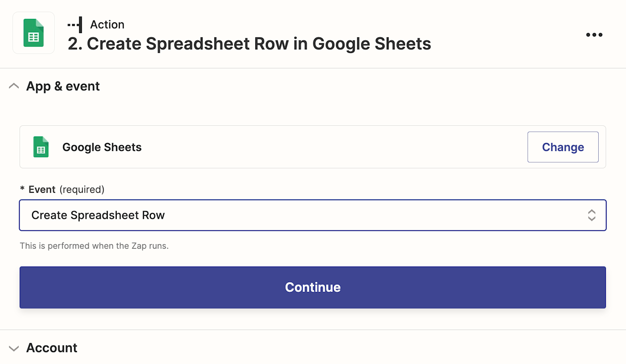Open the three-dot step options menu
This screenshot has width=626, height=364.
point(594,35)
